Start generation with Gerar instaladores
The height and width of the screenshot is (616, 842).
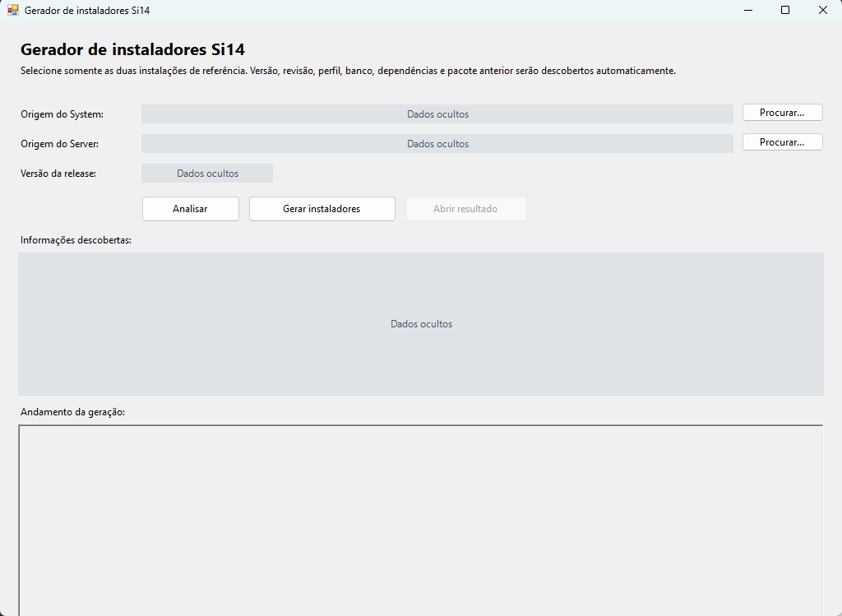[322, 209]
